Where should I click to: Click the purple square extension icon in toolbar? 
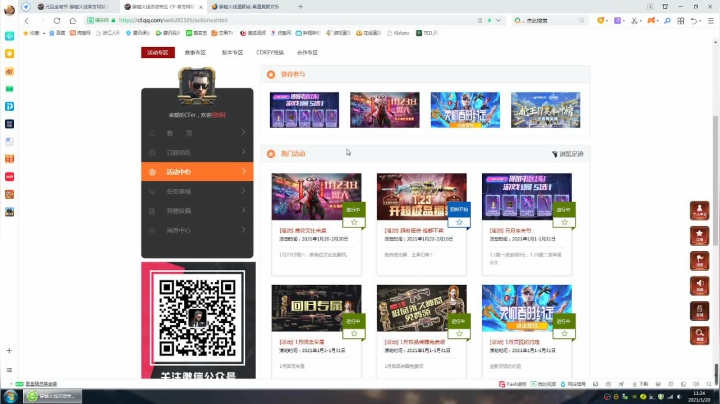tap(618, 21)
